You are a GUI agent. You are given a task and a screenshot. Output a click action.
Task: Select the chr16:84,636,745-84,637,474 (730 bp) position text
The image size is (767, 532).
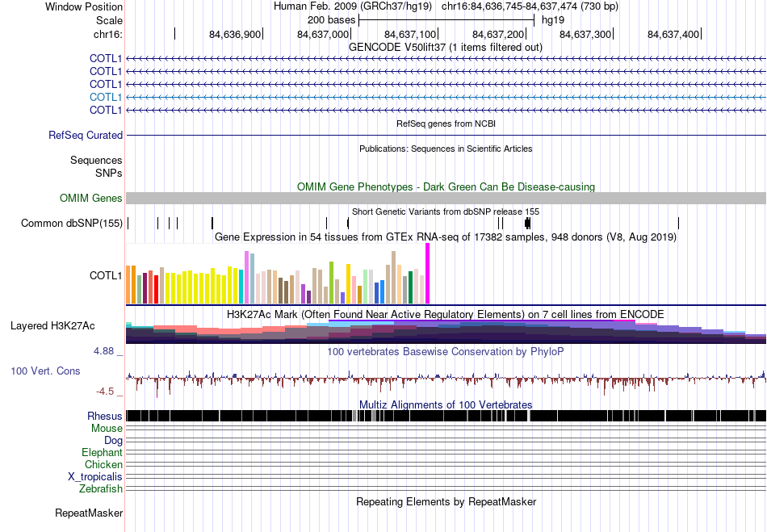pos(530,6)
